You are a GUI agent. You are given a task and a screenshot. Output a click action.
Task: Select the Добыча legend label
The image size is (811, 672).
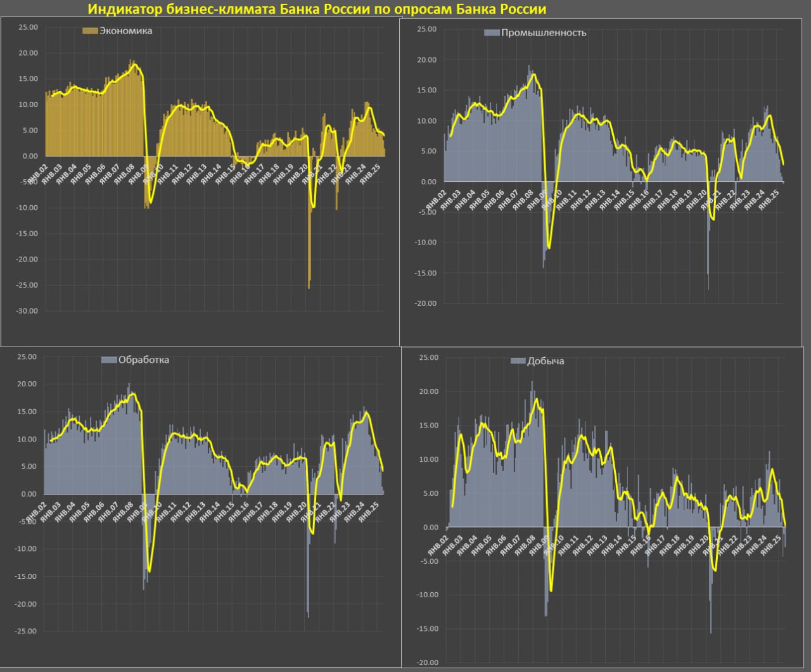[546, 361]
